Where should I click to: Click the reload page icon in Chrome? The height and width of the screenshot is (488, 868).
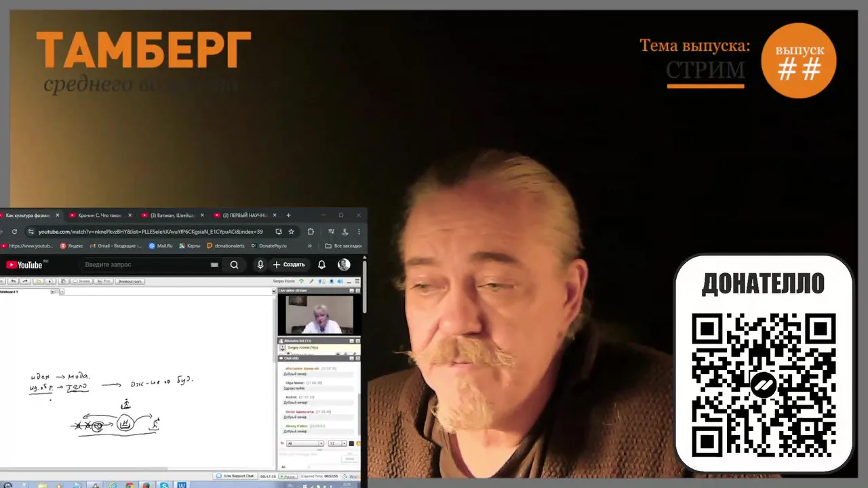(x=14, y=231)
